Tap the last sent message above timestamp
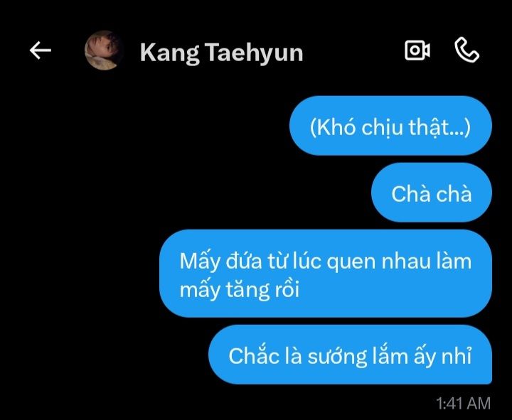This screenshot has height=420, width=512. coord(350,355)
